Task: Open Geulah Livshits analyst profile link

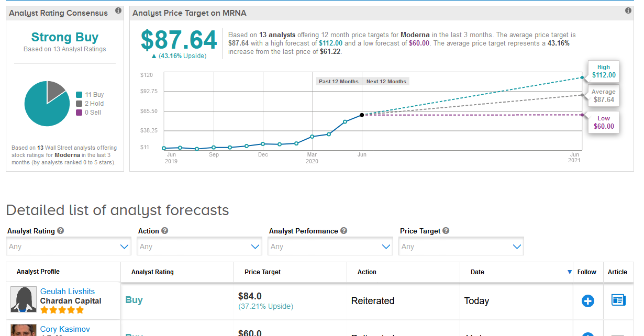Action: (x=68, y=292)
